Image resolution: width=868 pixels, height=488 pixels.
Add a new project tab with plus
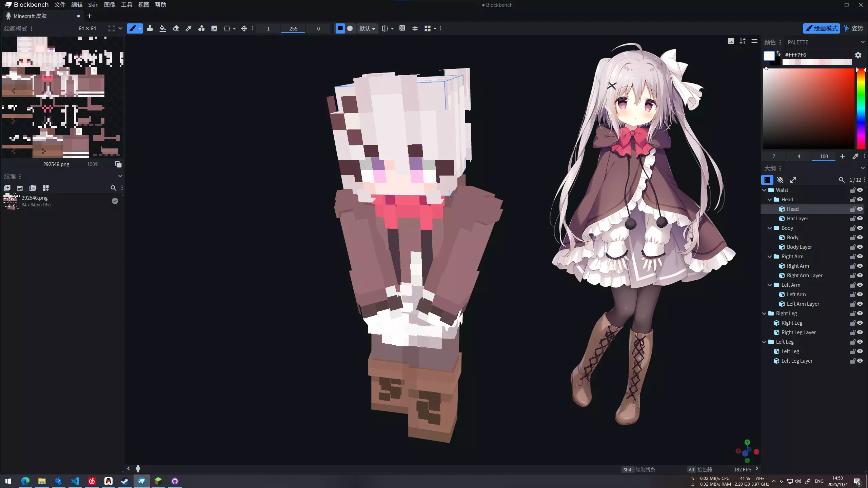pyautogui.click(x=90, y=16)
